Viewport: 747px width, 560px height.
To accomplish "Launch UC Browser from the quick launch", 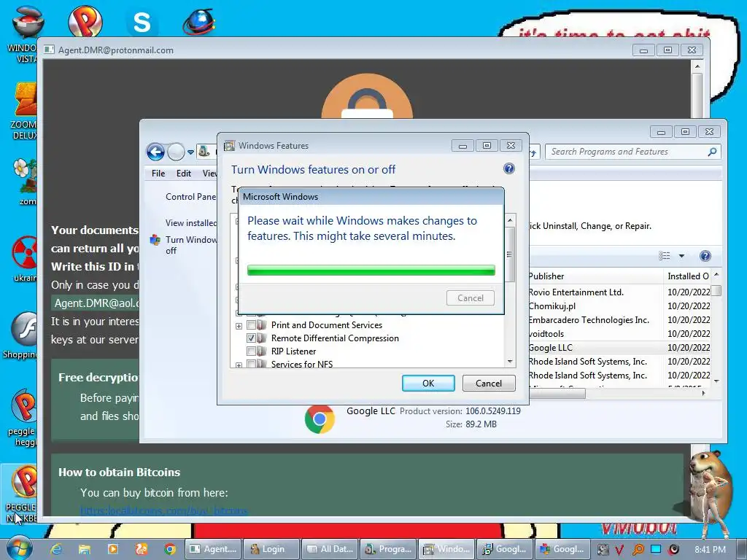I will click(142, 549).
